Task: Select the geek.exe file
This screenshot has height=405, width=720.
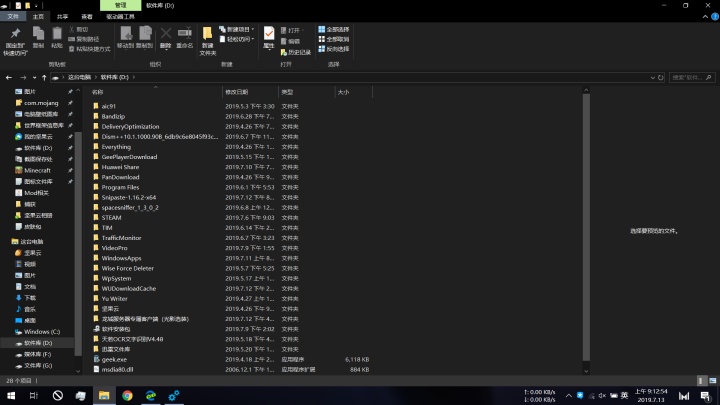Action: (114, 360)
